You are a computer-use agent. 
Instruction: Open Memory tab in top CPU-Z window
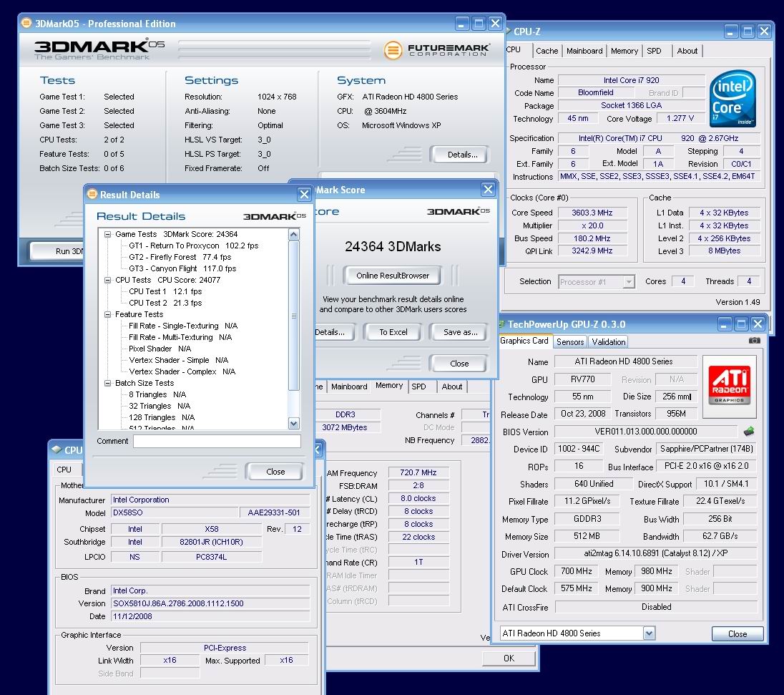[624, 51]
